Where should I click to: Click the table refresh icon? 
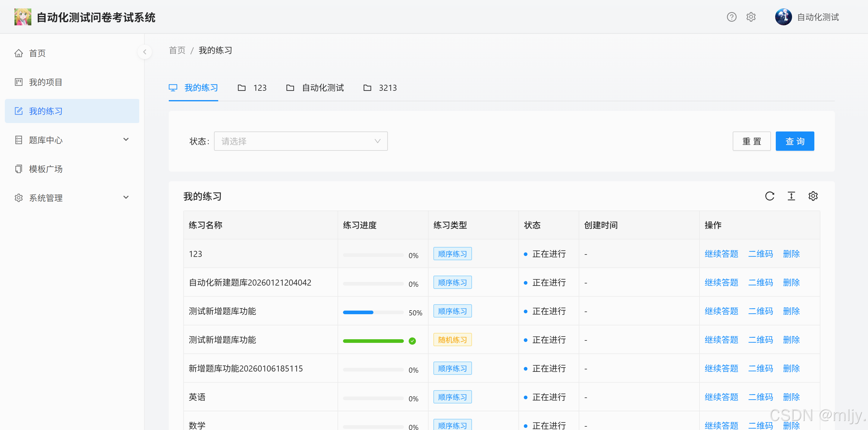[770, 196]
